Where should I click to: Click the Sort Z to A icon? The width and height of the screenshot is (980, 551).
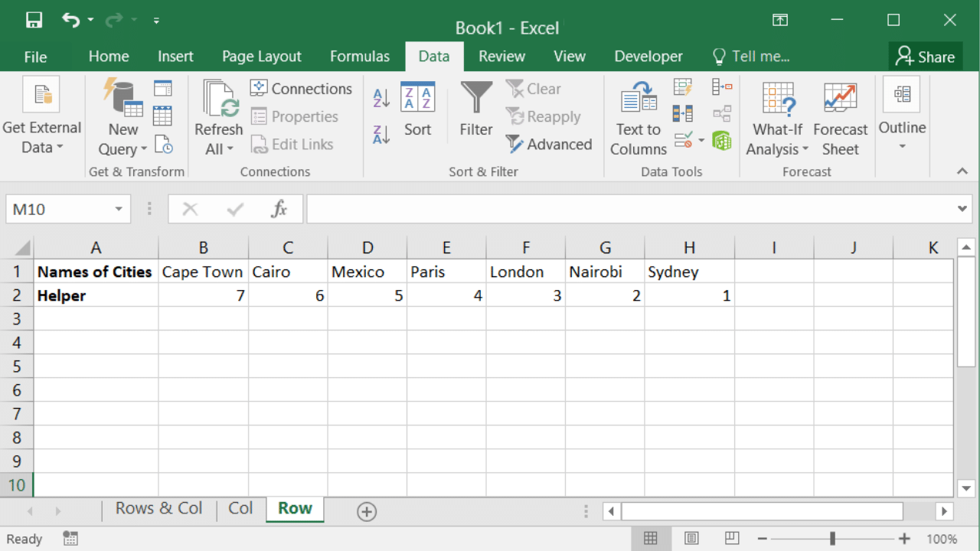[x=381, y=135]
